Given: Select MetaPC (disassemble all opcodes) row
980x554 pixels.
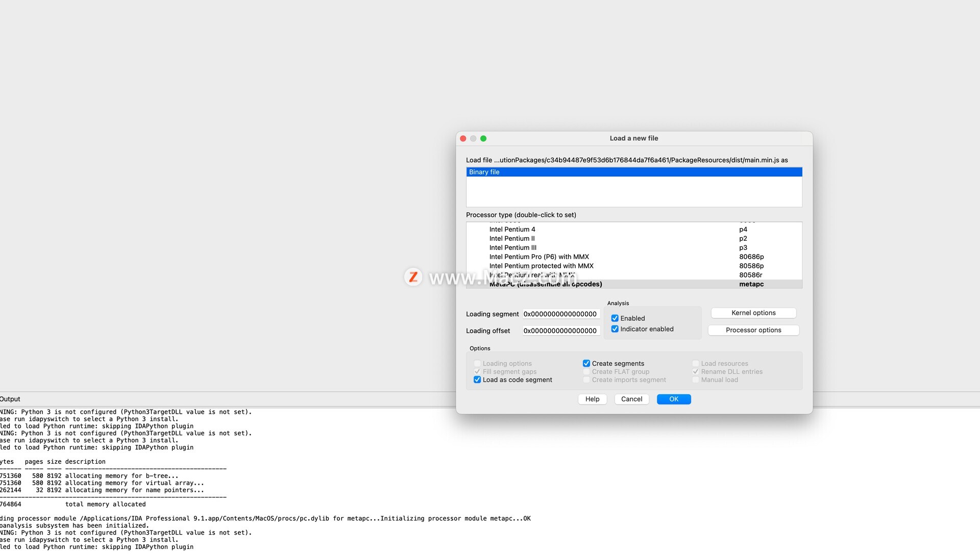Looking at the screenshot, I should (634, 284).
